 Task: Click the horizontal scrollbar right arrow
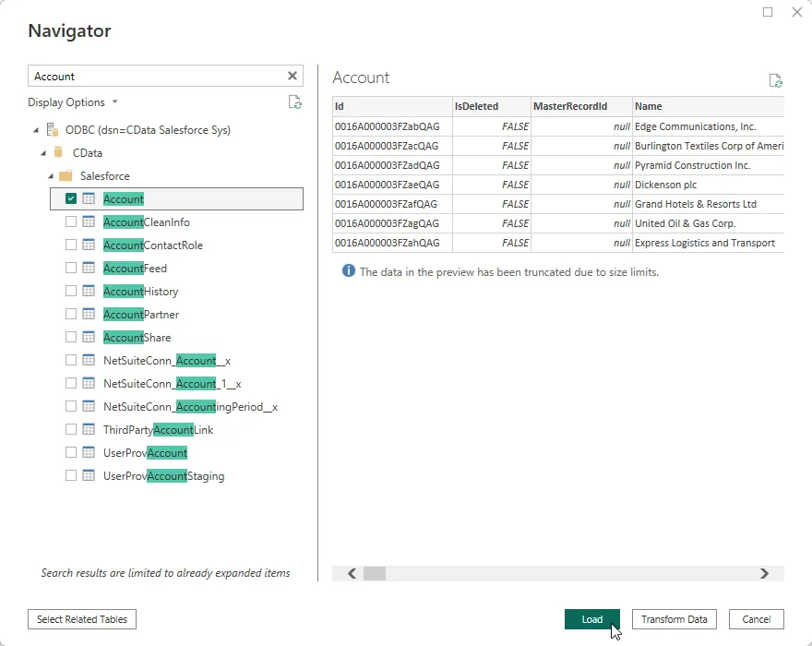tap(764, 574)
